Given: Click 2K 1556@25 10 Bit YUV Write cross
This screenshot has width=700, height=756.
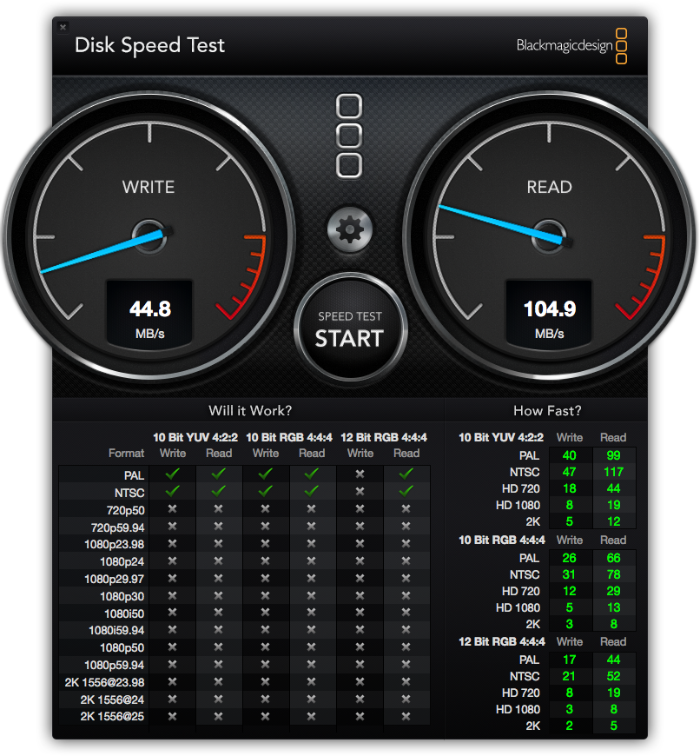Looking at the screenshot, I should pos(173,717).
